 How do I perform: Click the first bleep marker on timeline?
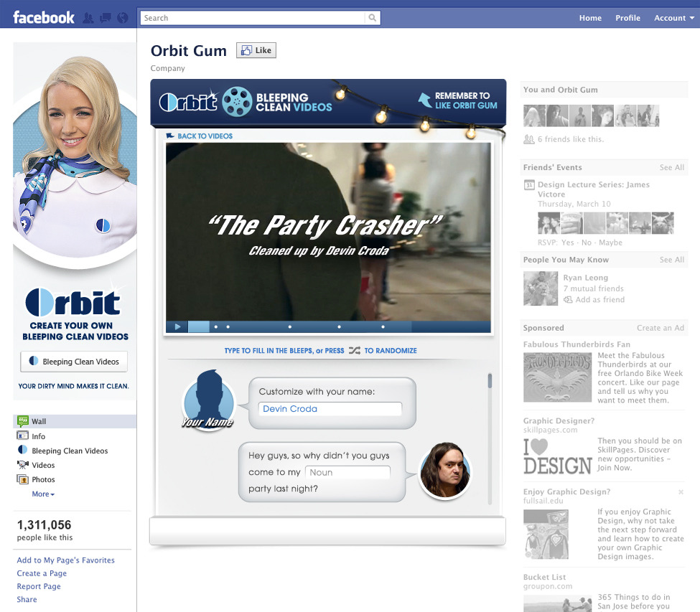[216, 327]
